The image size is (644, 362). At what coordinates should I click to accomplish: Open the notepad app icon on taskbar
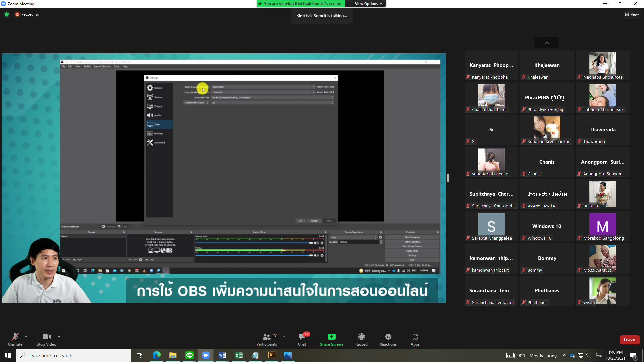(255, 355)
